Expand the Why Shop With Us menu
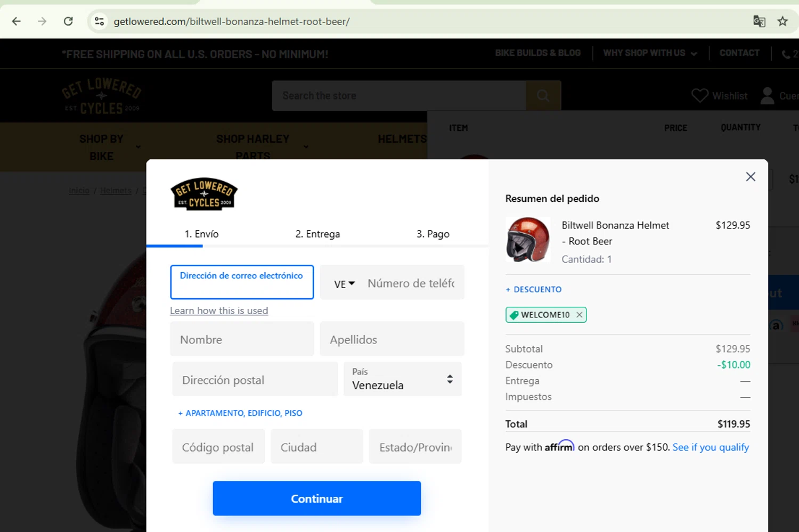The width and height of the screenshot is (799, 532). coord(650,53)
